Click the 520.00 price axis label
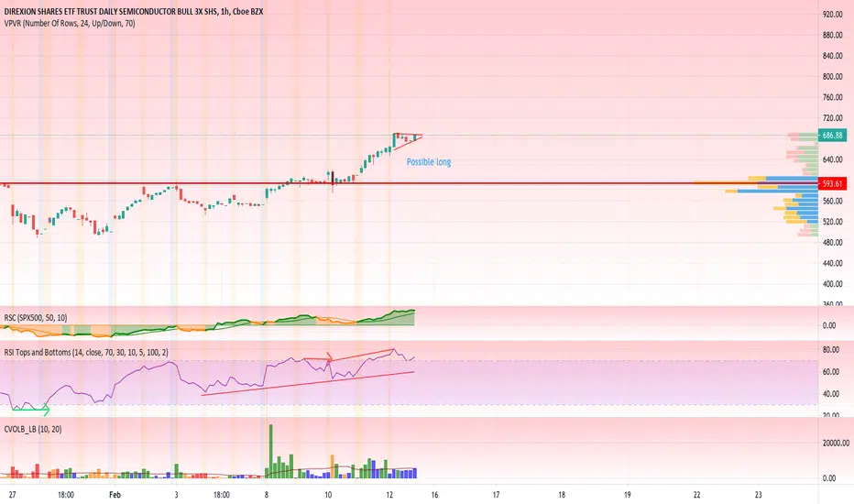Viewport: 854px width, 504px height. tap(832, 222)
